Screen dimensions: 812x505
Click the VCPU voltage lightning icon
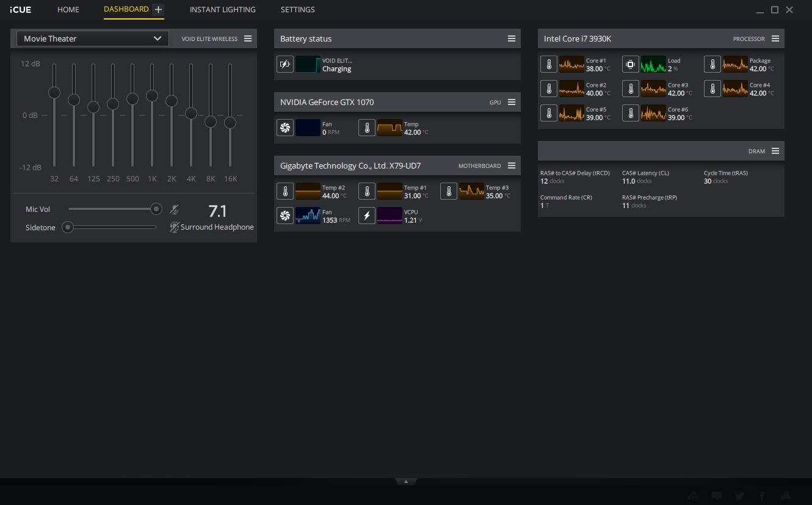click(366, 216)
